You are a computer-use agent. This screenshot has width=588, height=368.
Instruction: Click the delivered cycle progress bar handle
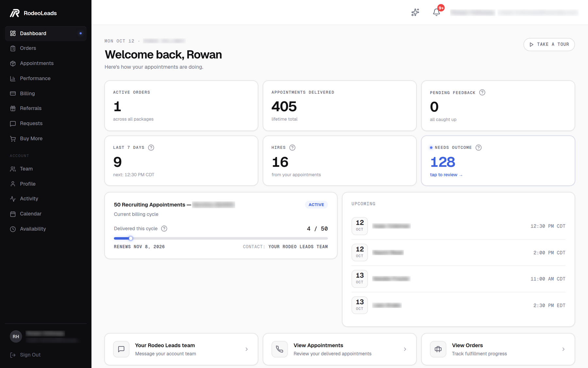(131, 238)
